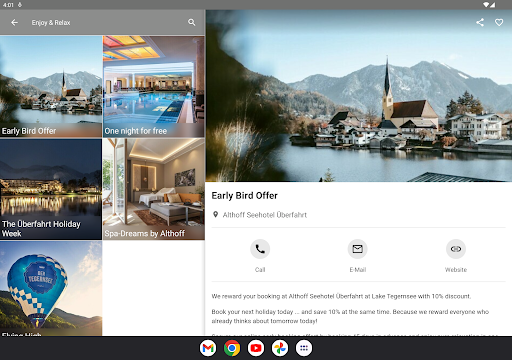Image resolution: width=512 pixels, height=360 pixels.
Task: Open YouTube from the taskbar
Action: tap(256, 348)
